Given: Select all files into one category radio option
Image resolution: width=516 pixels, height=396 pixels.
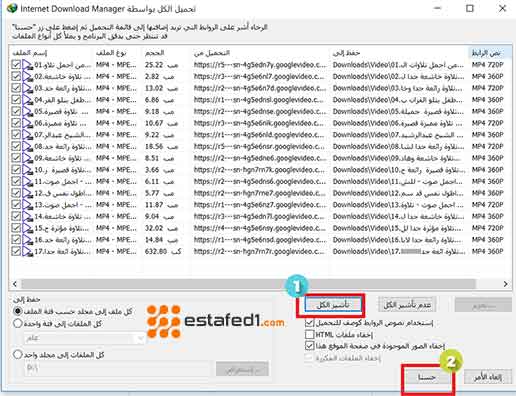Looking at the screenshot, I should tap(17, 323).
